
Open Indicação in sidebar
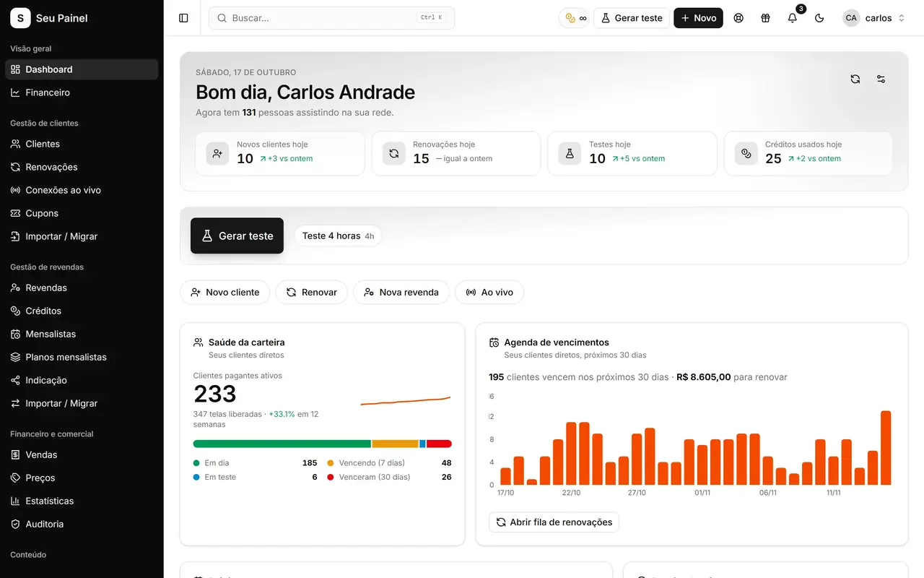(x=82, y=380)
